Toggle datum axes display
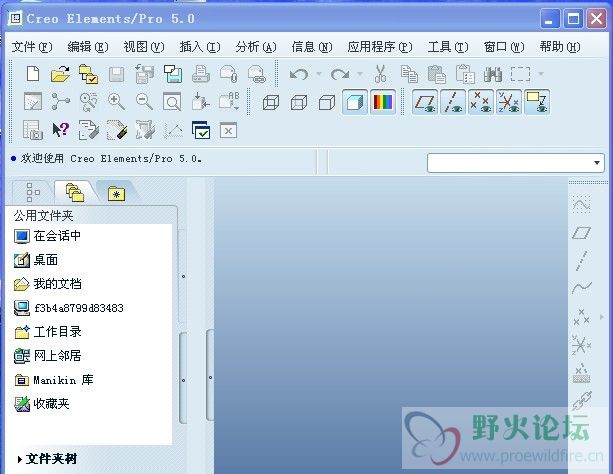 [453, 102]
